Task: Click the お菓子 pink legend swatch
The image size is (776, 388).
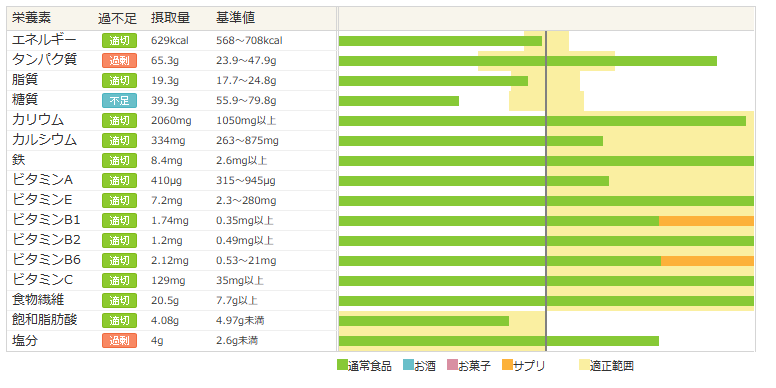Action: [452, 365]
